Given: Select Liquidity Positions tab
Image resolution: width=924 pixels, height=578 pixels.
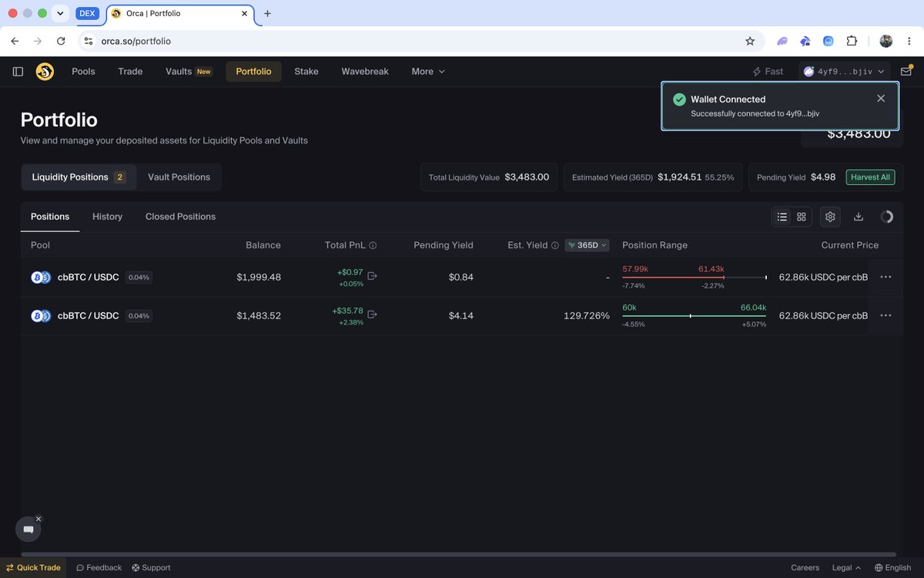Looking at the screenshot, I should click(79, 177).
